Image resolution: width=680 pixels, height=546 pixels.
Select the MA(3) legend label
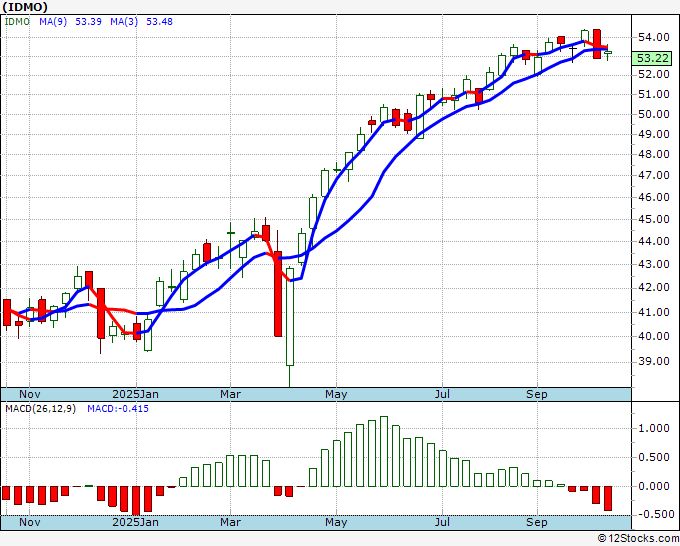[124, 22]
